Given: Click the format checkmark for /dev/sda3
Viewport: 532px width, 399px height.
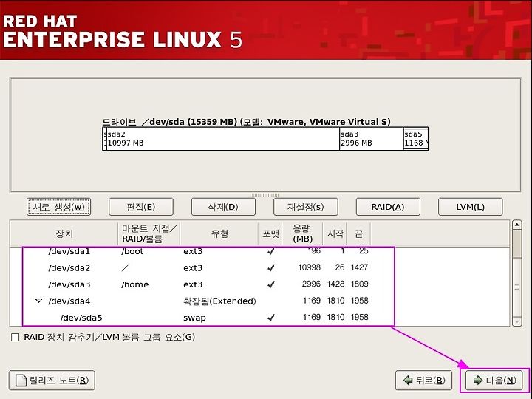Looking at the screenshot, I should point(270,284).
